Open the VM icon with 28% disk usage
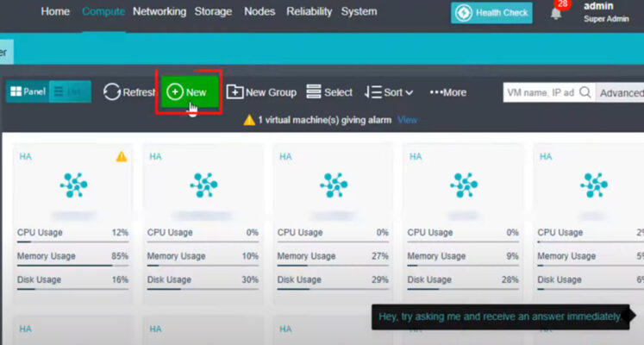The width and height of the screenshot is (644, 345). (464, 185)
